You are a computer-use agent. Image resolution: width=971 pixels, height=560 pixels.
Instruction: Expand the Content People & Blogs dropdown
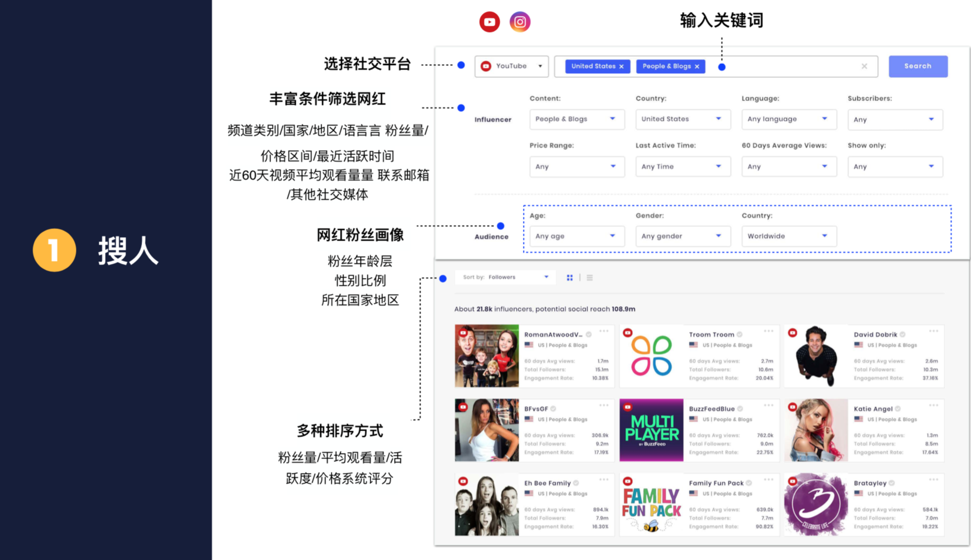click(x=577, y=119)
